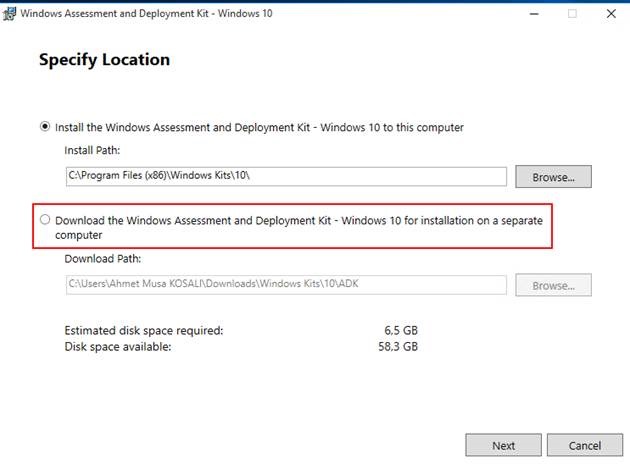This screenshot has height=464, width=630.
Task: Click Browse next to Download Path
Action: pyautogui.click(x=553, y=285)
